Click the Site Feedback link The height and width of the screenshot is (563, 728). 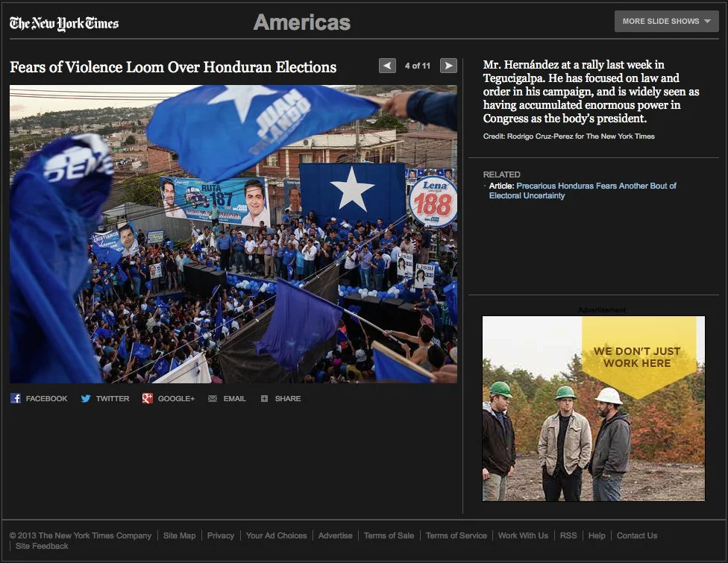(x=41, y=546)
